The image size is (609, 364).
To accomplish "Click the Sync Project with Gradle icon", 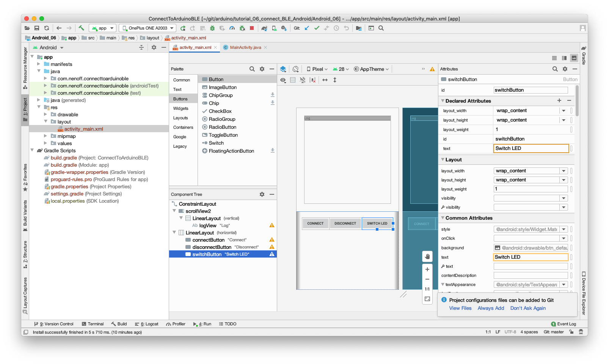I will click(264, 28).
